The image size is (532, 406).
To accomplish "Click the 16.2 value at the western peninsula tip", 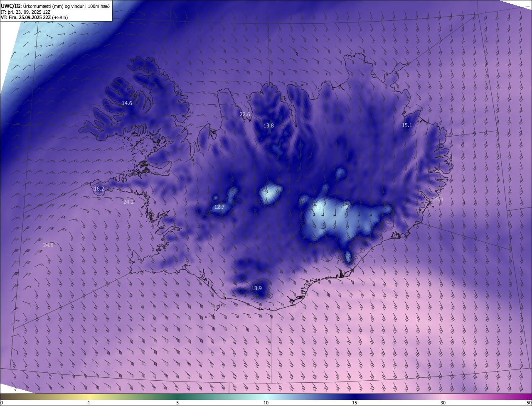I will coord(99,189).
